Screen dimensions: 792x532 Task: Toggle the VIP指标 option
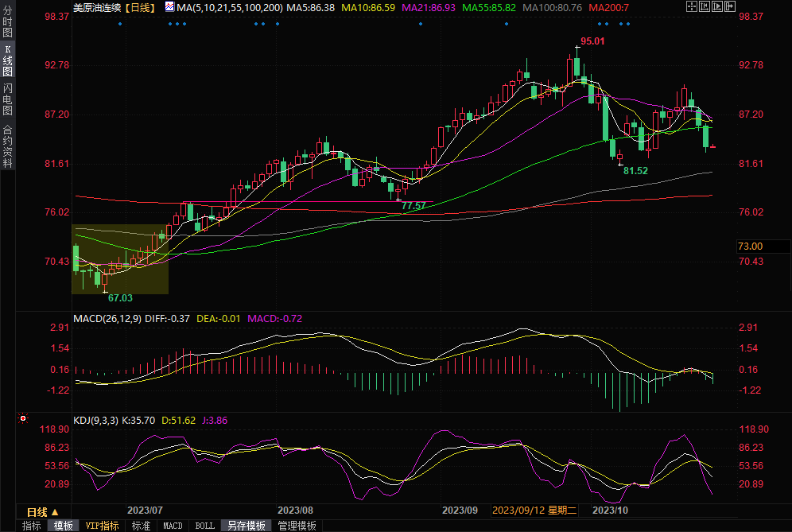coord(103,526)
